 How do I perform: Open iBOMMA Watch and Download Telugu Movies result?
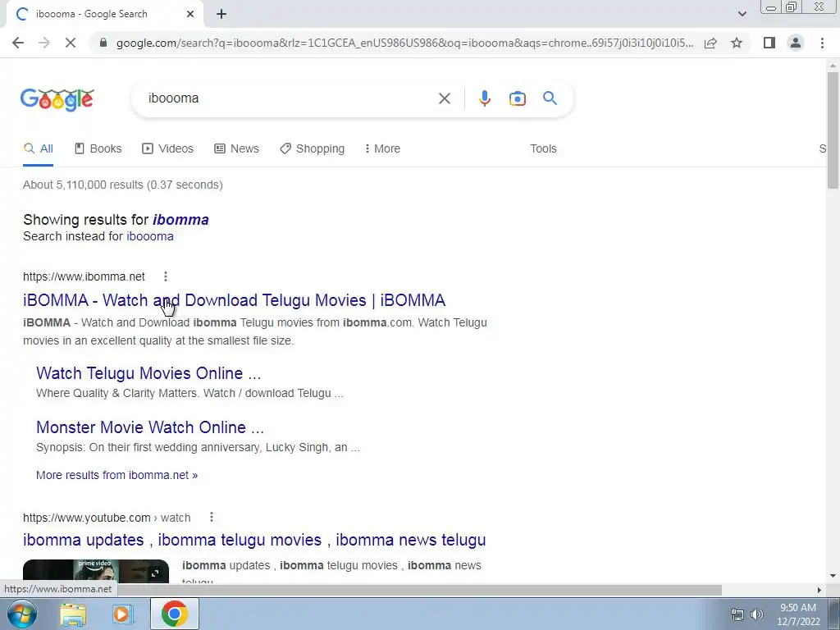coord(234,300)
